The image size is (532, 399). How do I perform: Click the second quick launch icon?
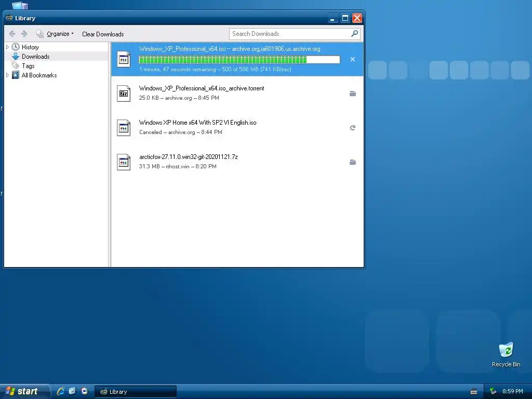click(x=72, y=391)
